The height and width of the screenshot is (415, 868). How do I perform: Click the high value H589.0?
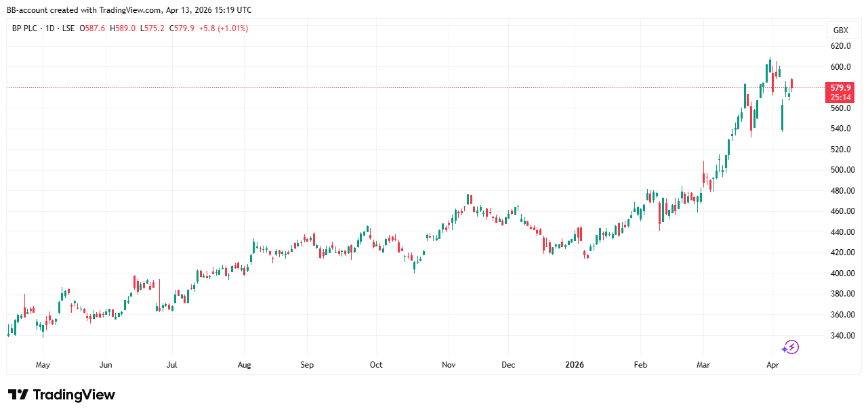[x=125, y=28]
